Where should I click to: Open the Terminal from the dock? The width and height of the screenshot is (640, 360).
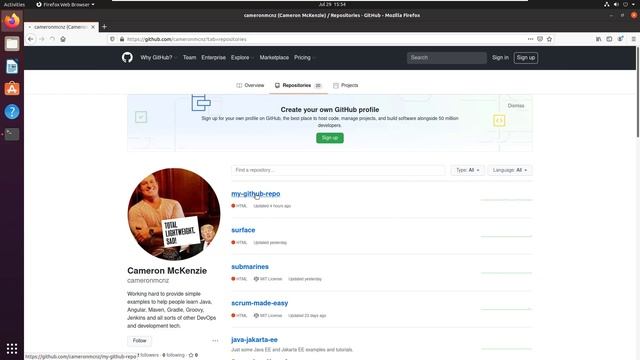tap(12, 134)
